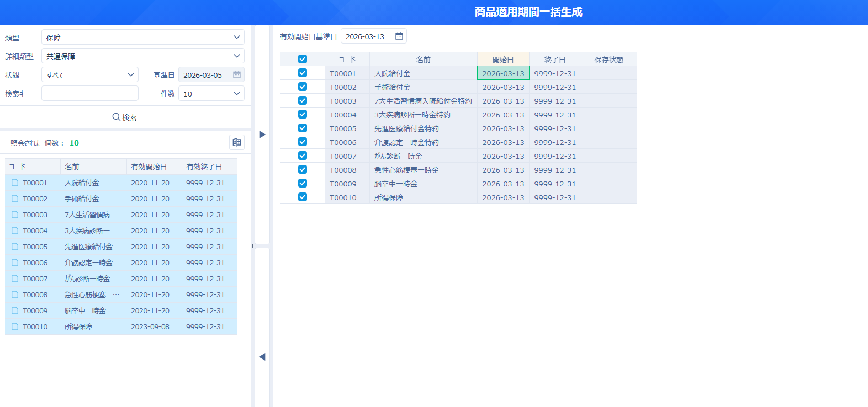The width and height of the screenshot is (868, 407).
Task: Open calendar for 有効開始日基準日 date
Action: [399, 36]
